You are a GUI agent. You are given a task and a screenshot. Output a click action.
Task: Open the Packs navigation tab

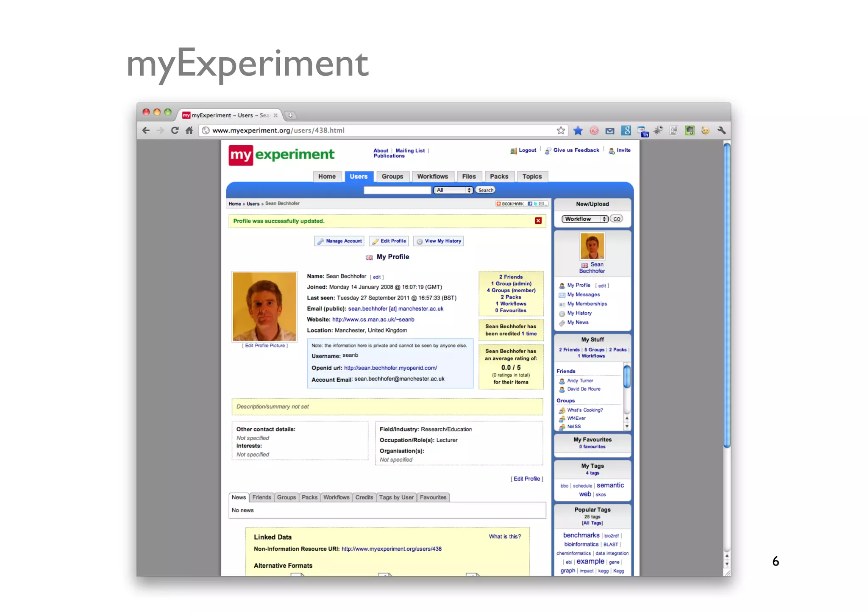pos(499,177)
